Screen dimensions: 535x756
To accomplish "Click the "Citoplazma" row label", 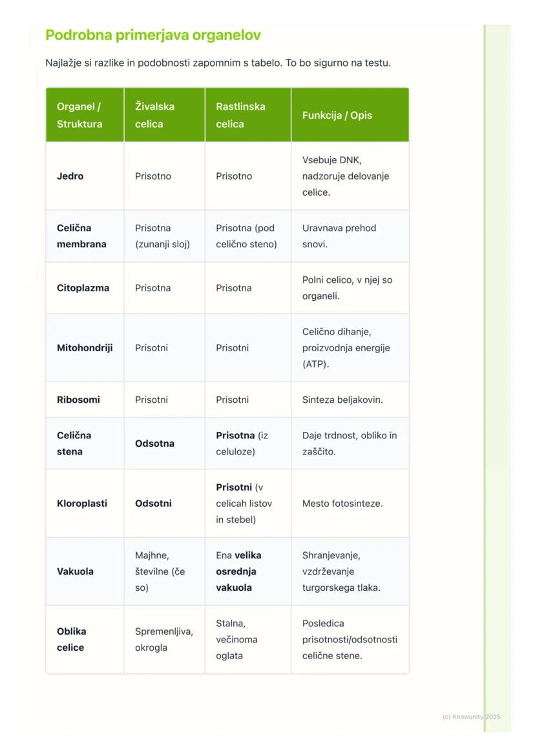I will click(x=83, y=288).
